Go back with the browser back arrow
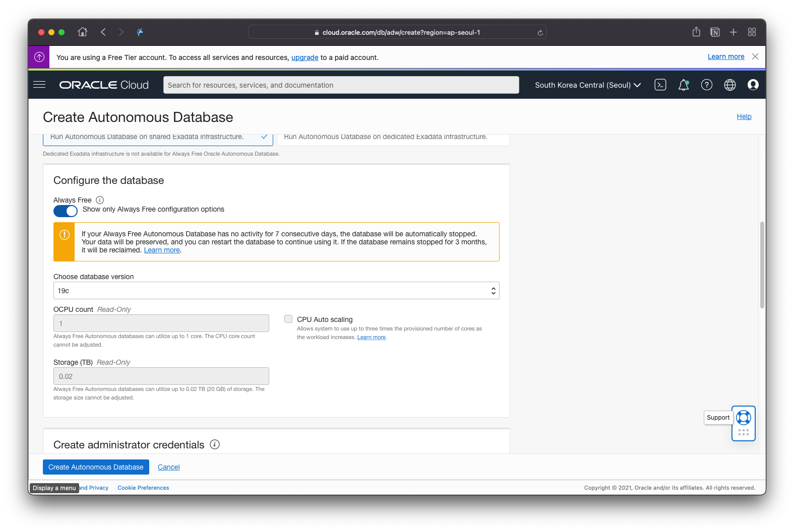Screen dimensions: 794x532 click(x=103, y=32)
